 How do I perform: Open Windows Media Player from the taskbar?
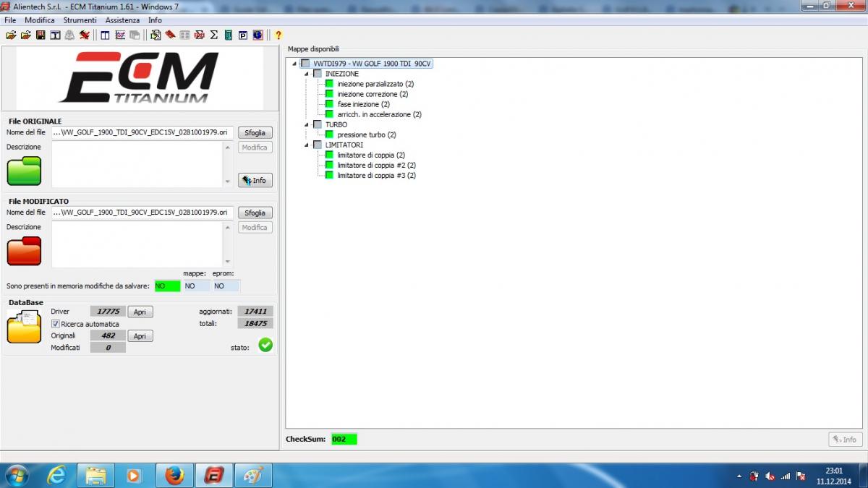(x=135, y=475)
